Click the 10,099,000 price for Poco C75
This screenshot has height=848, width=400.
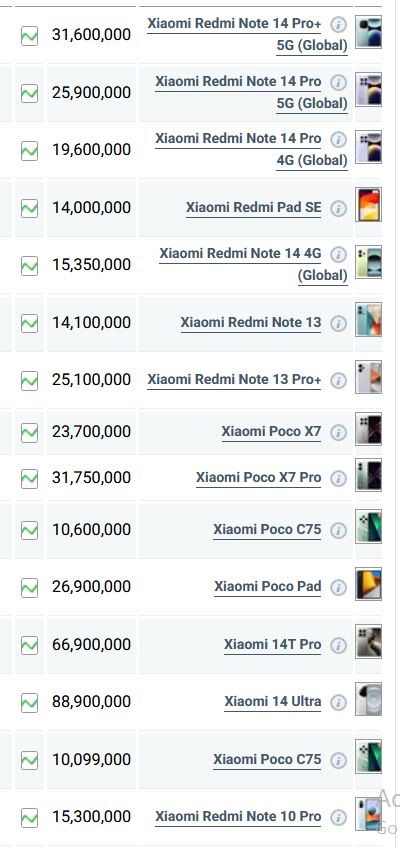(91, 760)
